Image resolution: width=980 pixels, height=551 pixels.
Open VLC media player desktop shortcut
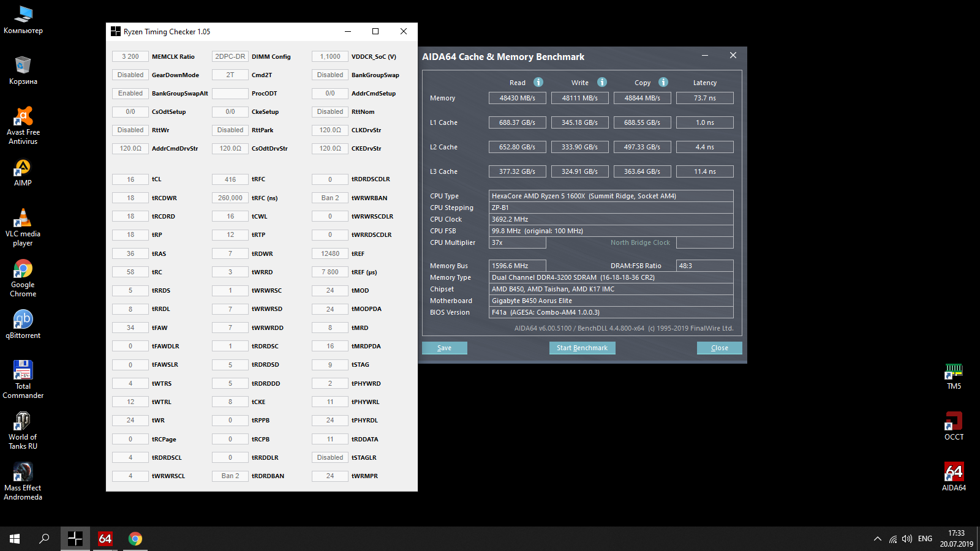23,227
